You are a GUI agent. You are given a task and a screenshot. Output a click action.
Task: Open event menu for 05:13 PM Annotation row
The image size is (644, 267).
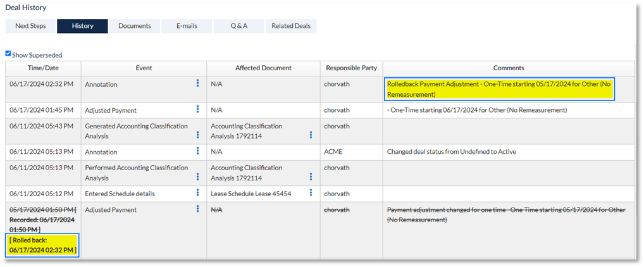pyautogui.click(x=197, y=151)
